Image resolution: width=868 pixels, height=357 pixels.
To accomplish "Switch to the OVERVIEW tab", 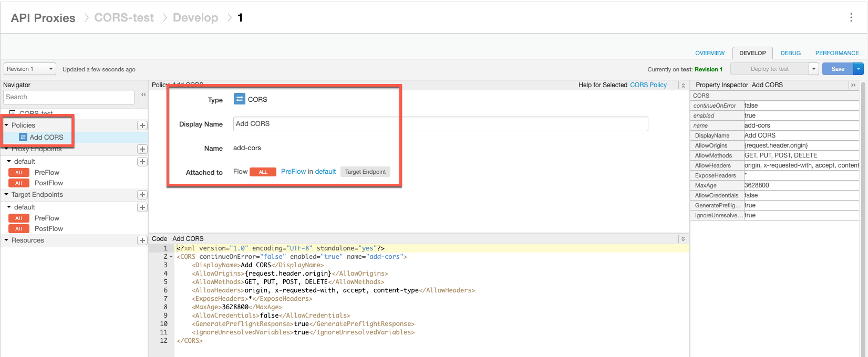I will point(710,53).
